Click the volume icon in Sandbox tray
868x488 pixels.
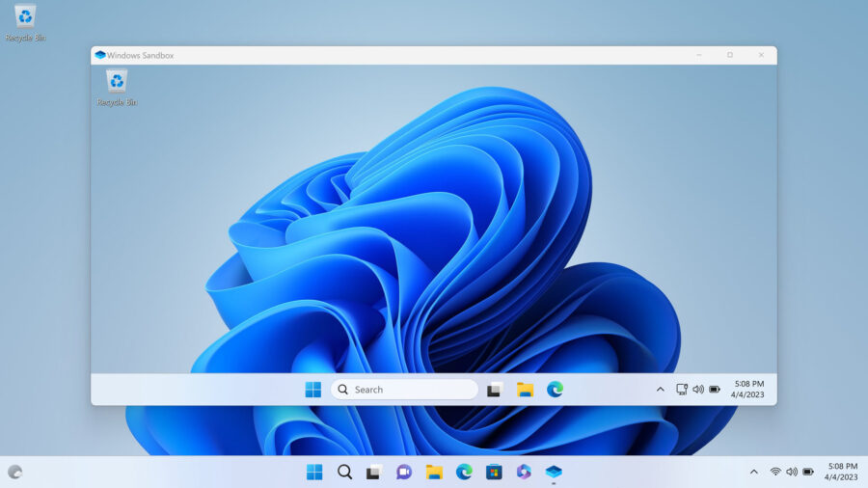(x=698, y=390)
